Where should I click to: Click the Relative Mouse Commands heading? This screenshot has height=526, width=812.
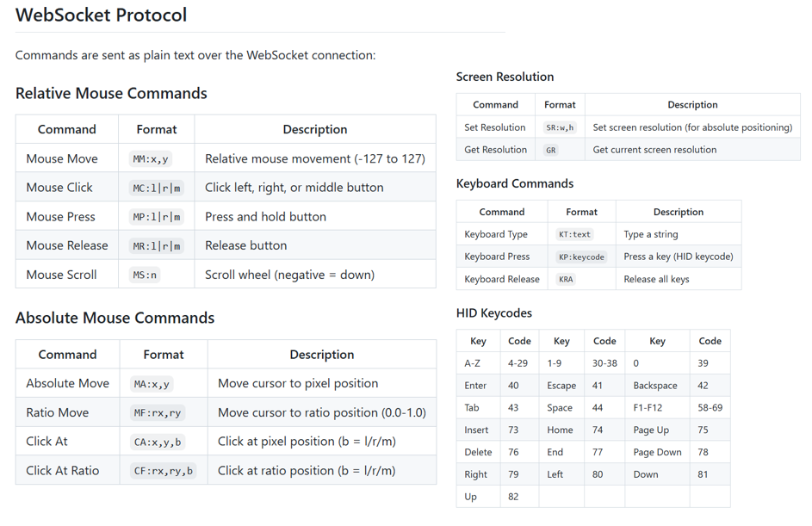tap(111, 93)
